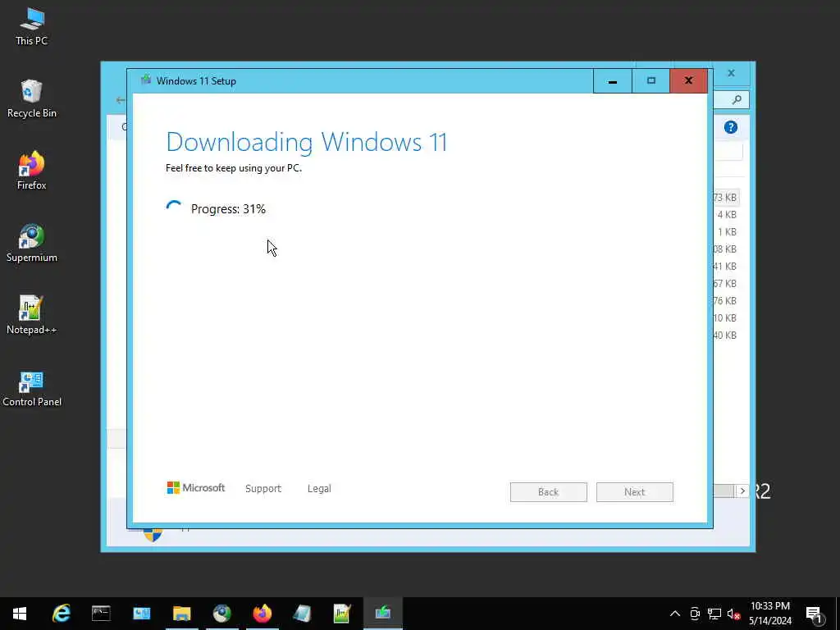Select the 4 KB file size entry
Viewport: 840px width, 630px height.
point(727,215)
